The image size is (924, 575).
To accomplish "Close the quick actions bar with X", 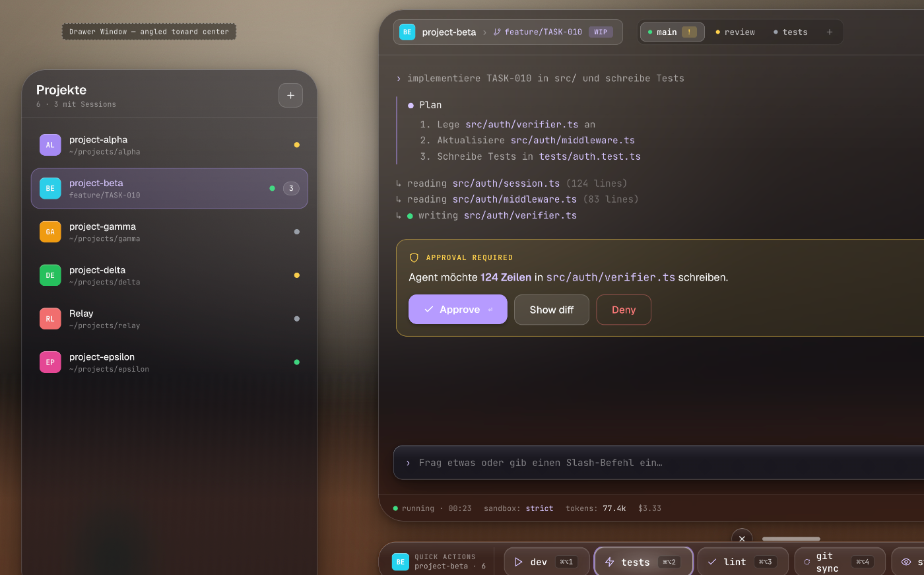I will point(742,539).
